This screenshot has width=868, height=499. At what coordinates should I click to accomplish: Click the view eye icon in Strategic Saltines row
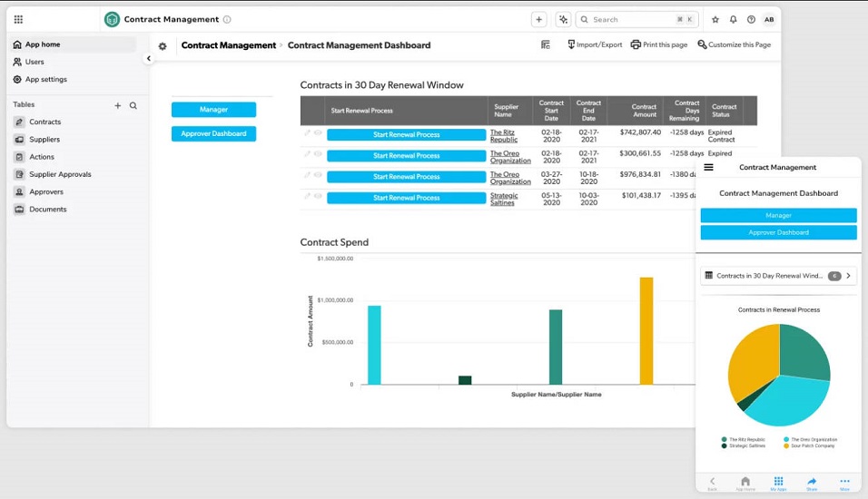tap(318, 196)
